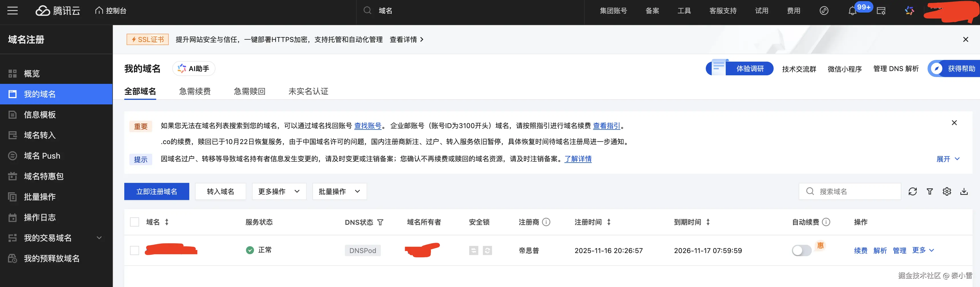The height and width of the screenshot is (287, 980).
Task: Collapse the left sidebar via hamburger icon
Action: pyautogui.click(x=13, y=11)
